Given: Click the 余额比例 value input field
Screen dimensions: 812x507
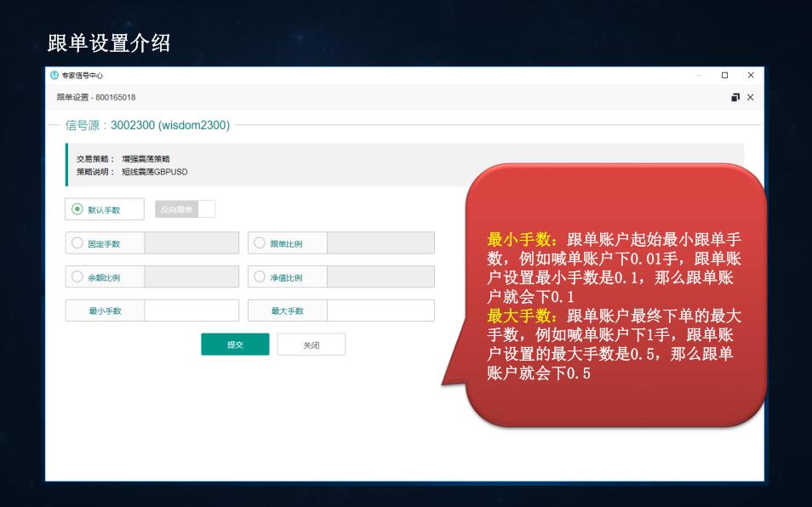Looking at the screenshot, I should [x=192, y=277].
